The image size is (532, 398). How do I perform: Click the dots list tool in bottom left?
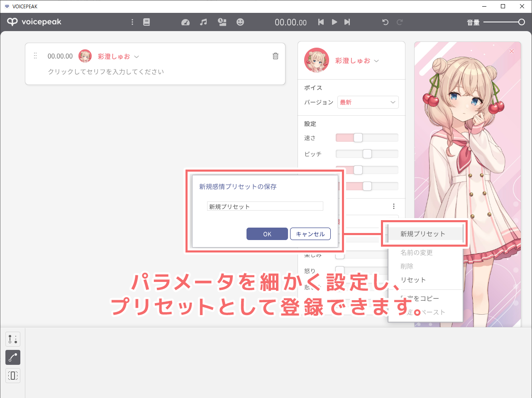13,339
